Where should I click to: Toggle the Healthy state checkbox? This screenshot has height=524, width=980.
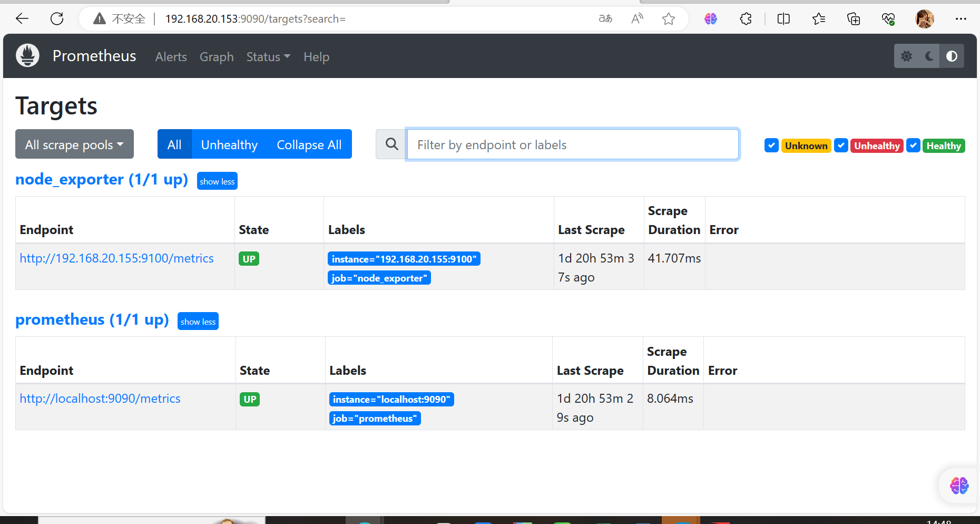(913, 145)
